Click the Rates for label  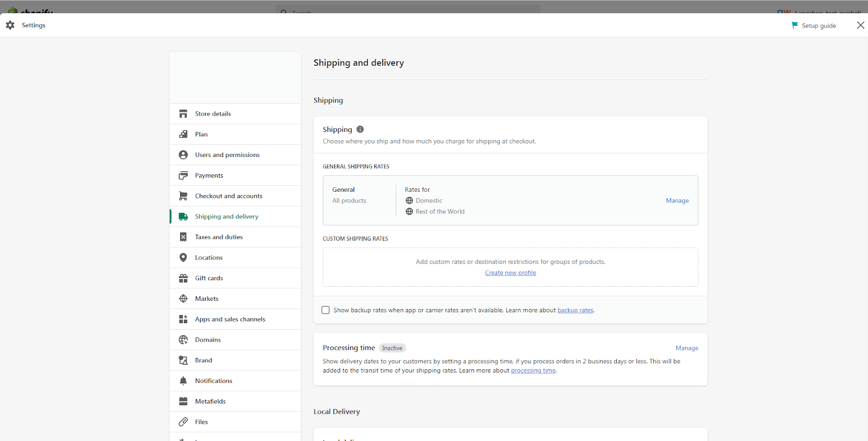[417, 190]
